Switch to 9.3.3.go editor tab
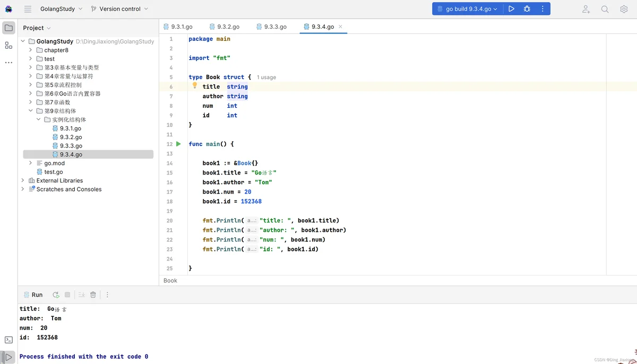The image size is (637, 364). 271,27
